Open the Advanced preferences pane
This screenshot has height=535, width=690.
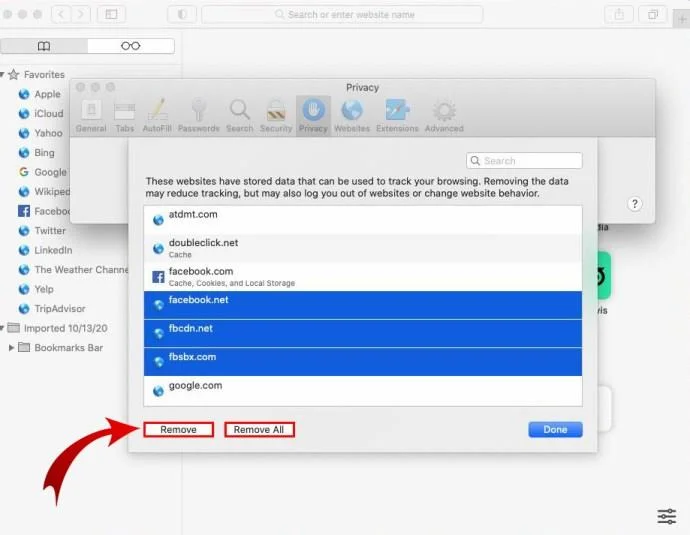pos(444,116)
